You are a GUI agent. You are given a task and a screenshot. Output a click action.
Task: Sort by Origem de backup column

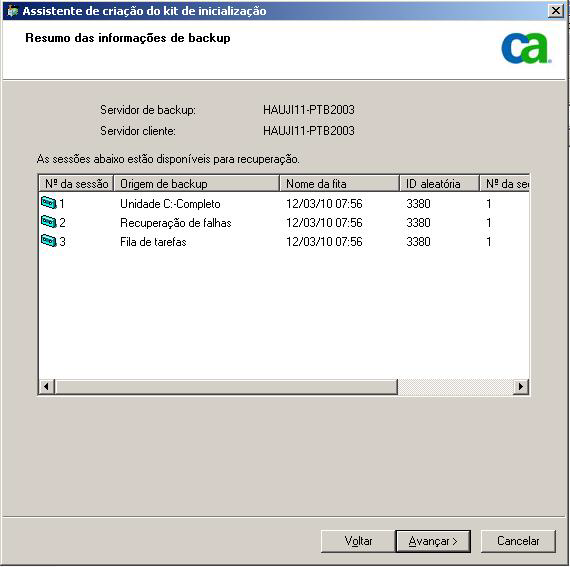[197, 184]
